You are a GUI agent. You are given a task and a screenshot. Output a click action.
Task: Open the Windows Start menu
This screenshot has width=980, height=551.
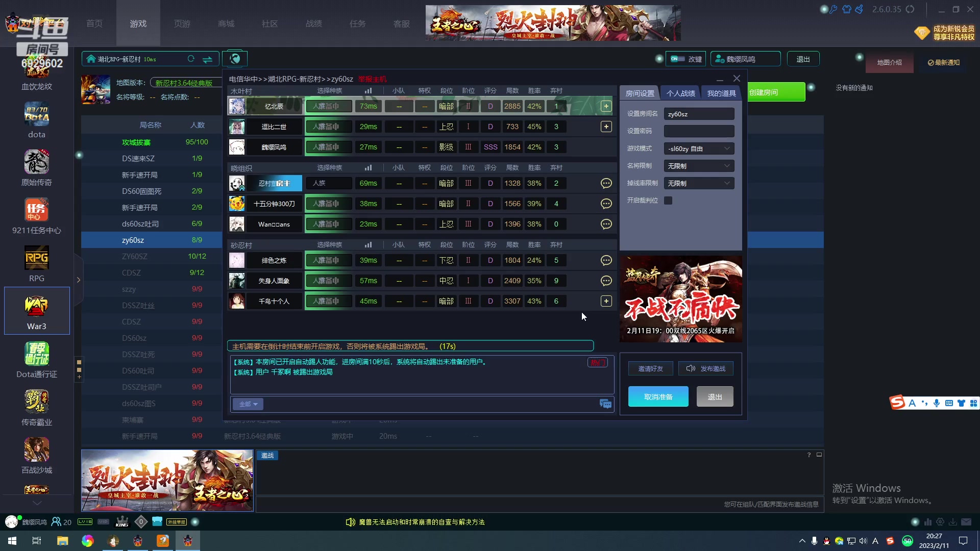click(x=12, y=541)
